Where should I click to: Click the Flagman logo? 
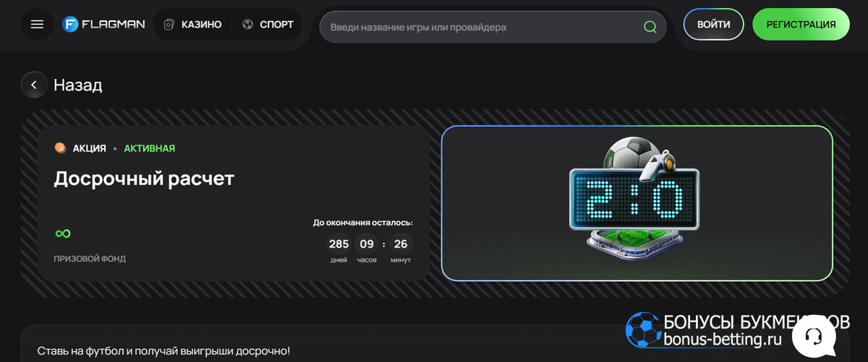103,25
